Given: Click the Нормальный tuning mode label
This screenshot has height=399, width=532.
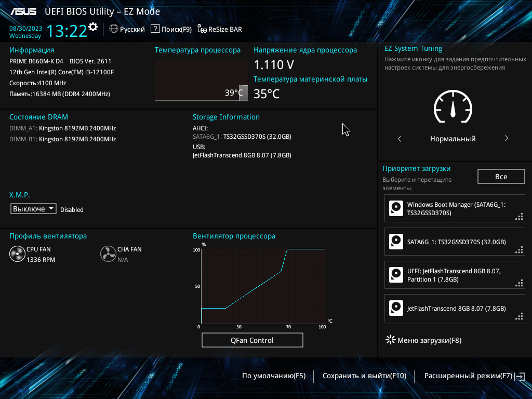Looking at the screenshot, I should 453,139.
